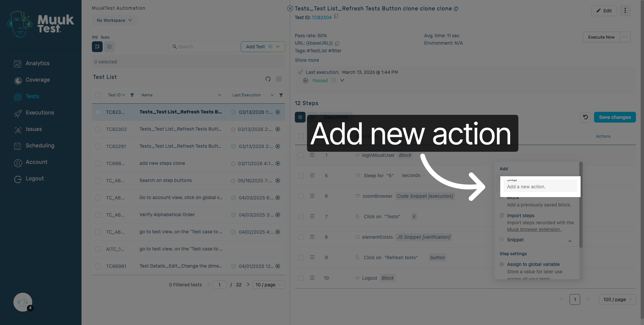Save changes to the steps
Image resolution: width=644 pixels, height=325 pixels.
coord(615,117)
